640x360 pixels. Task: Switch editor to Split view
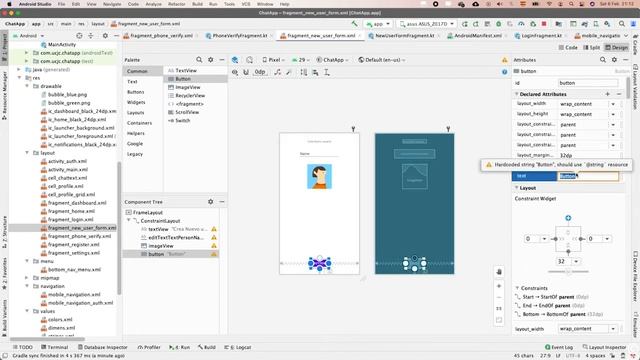[591, 48]
